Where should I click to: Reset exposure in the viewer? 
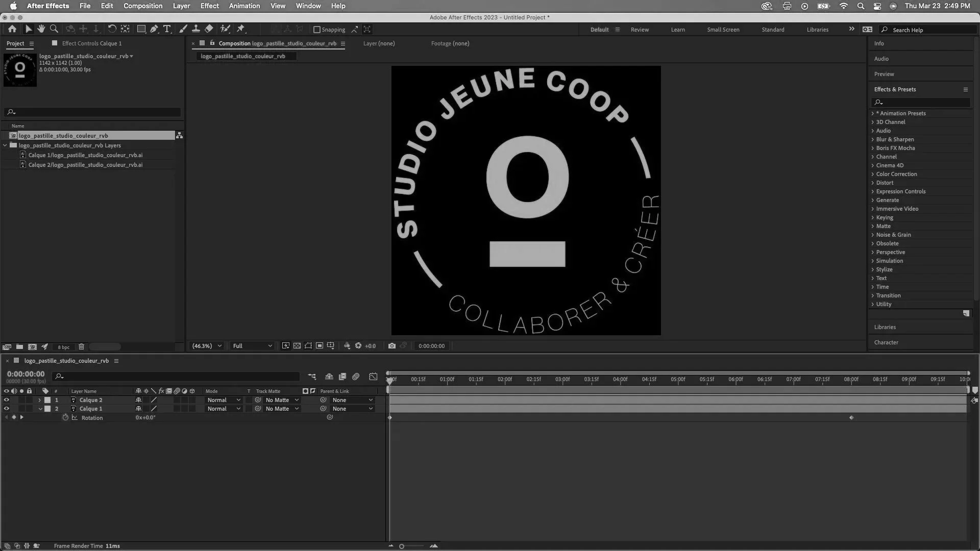tap(358, 346)
